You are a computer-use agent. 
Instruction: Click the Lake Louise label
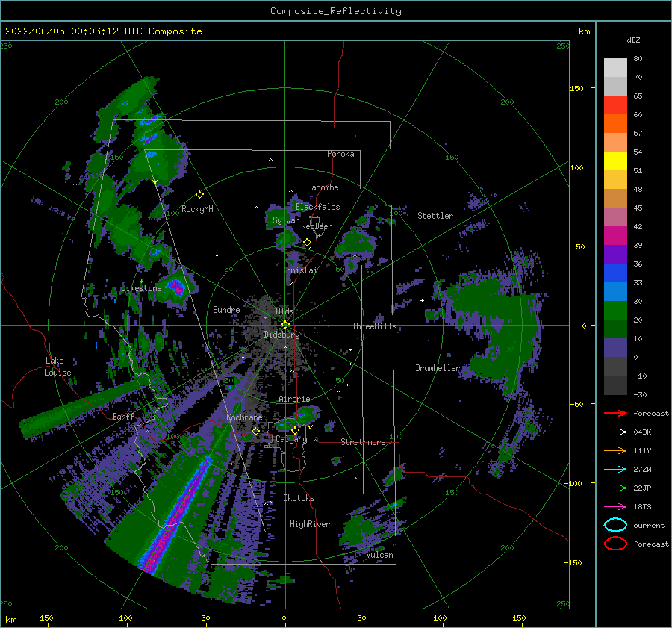(x=57, y=367)
